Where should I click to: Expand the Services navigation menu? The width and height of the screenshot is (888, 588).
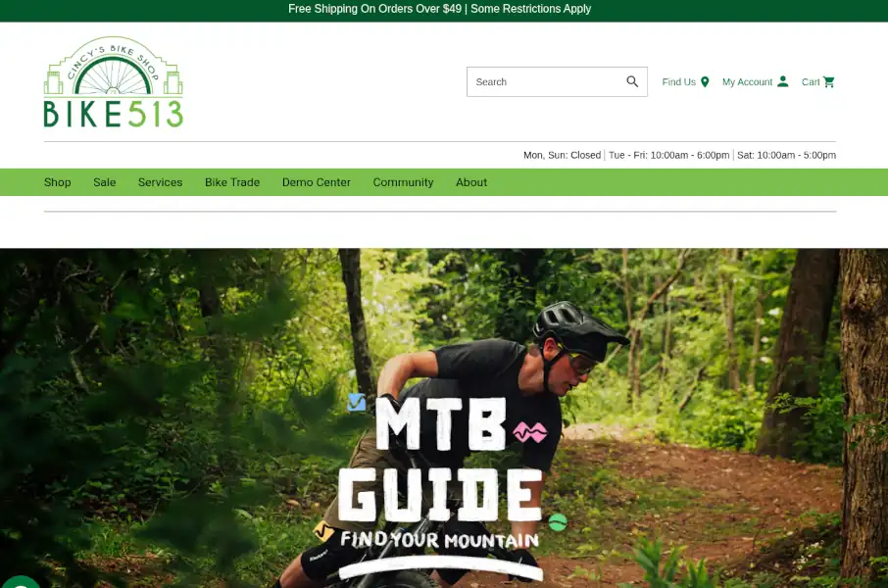pyautogui.click(x=161, y=182)
